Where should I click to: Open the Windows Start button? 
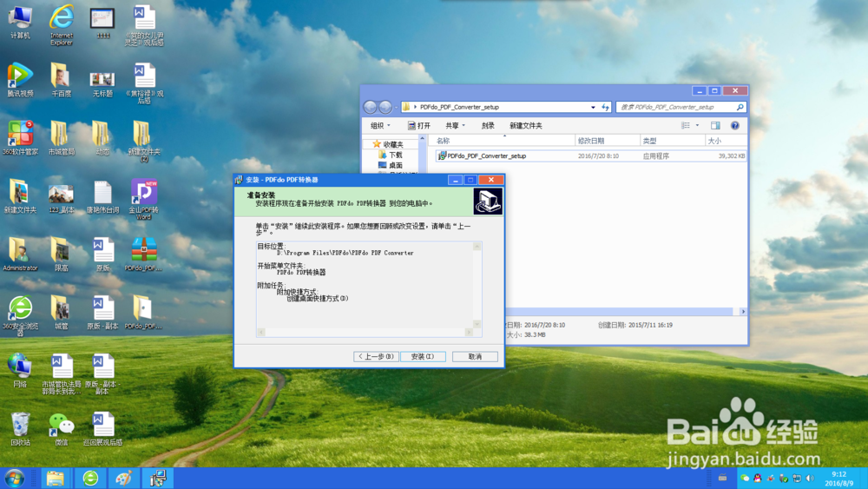[15, 479]
